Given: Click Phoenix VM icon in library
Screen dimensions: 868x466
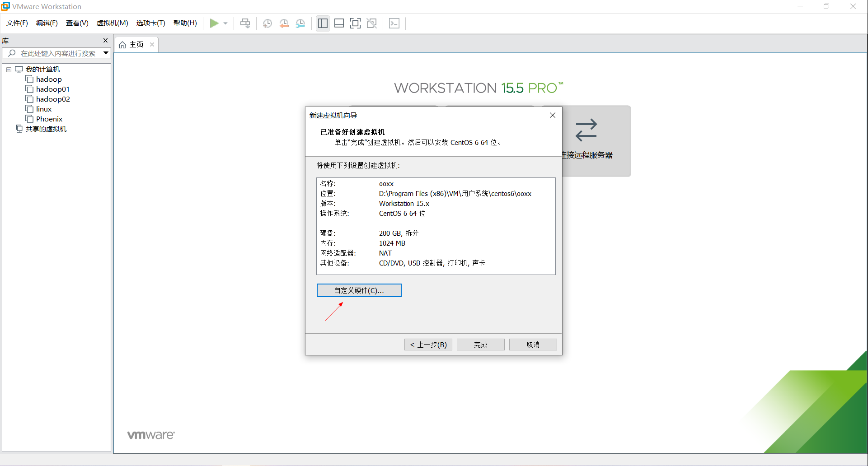Looking at the screenshot, I should point(29,119).
